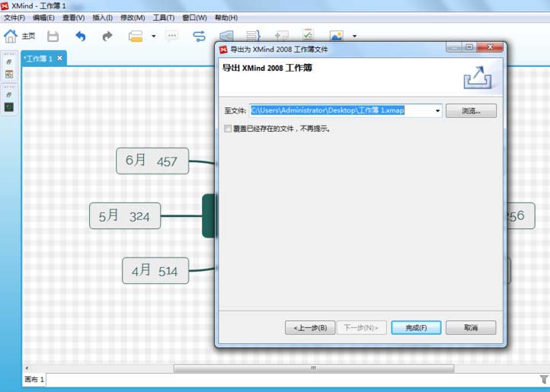This screenshot has height=392, width=550.
Task: Select the 画布 1 sheet tab
Action: tap(34, 379)
